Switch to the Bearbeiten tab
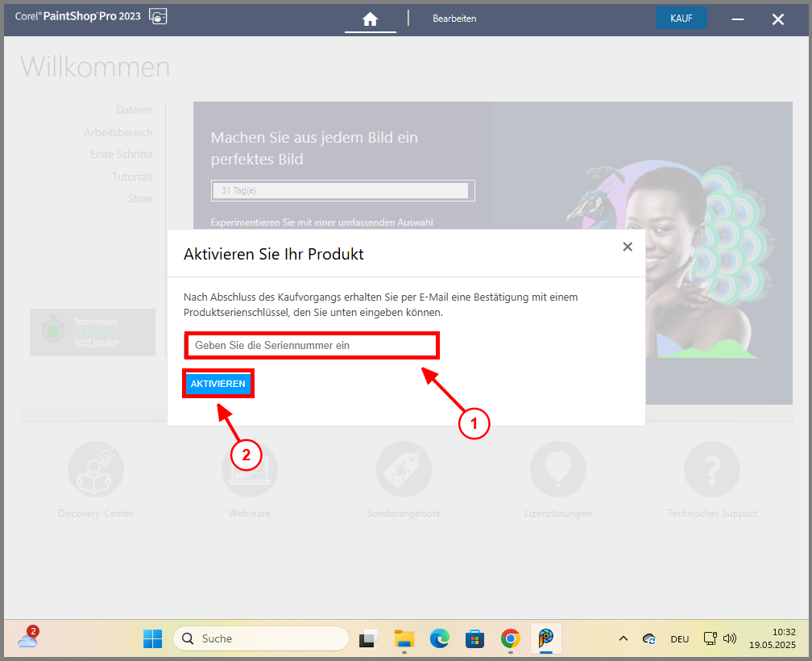Viewport: 812px width, 661px height. 454,17
